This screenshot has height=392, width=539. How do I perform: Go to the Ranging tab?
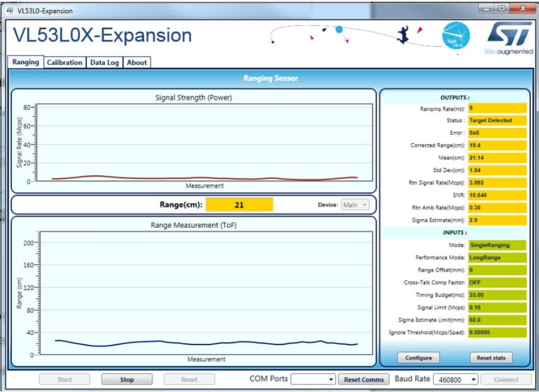[x=25, y=62]
